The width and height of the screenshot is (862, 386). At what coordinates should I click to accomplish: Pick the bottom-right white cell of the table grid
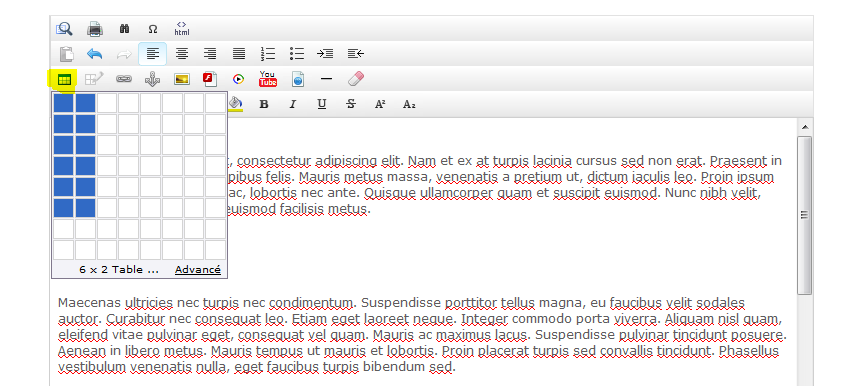pos(216,250)
